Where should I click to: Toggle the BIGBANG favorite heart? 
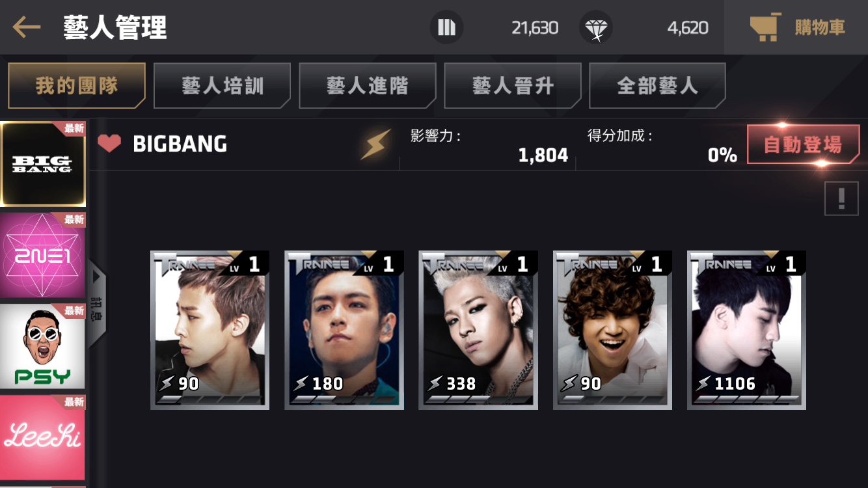pos(109,144)
